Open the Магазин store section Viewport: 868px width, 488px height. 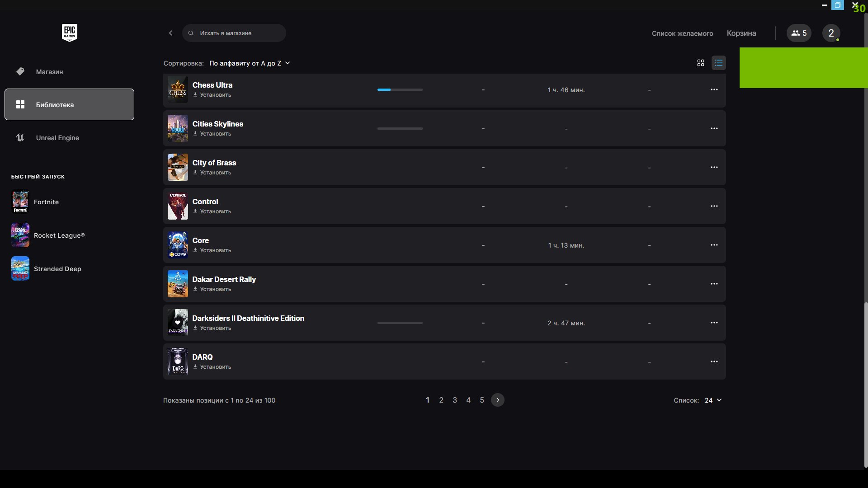pos(49,72)
